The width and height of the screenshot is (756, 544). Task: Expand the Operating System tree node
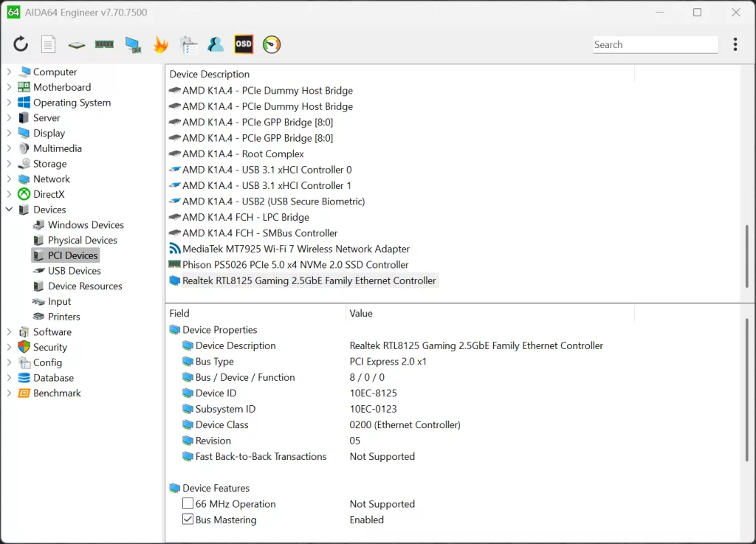coord(9,103)
